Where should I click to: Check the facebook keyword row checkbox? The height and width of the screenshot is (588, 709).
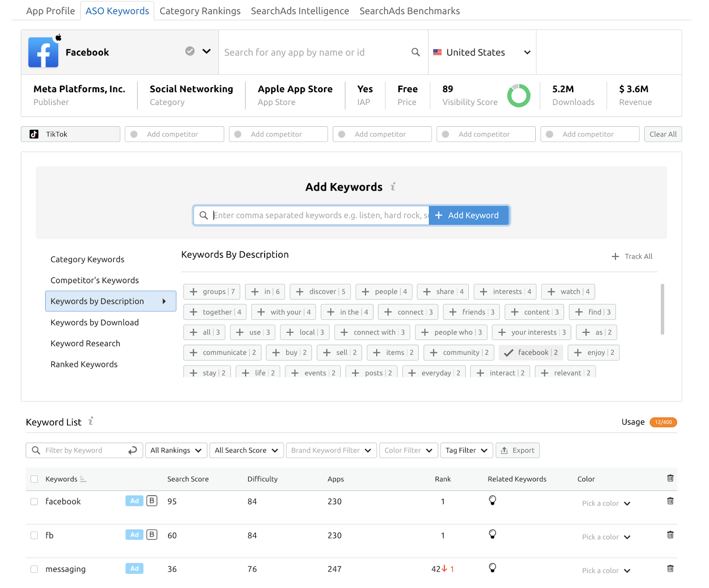coord(34,501)
